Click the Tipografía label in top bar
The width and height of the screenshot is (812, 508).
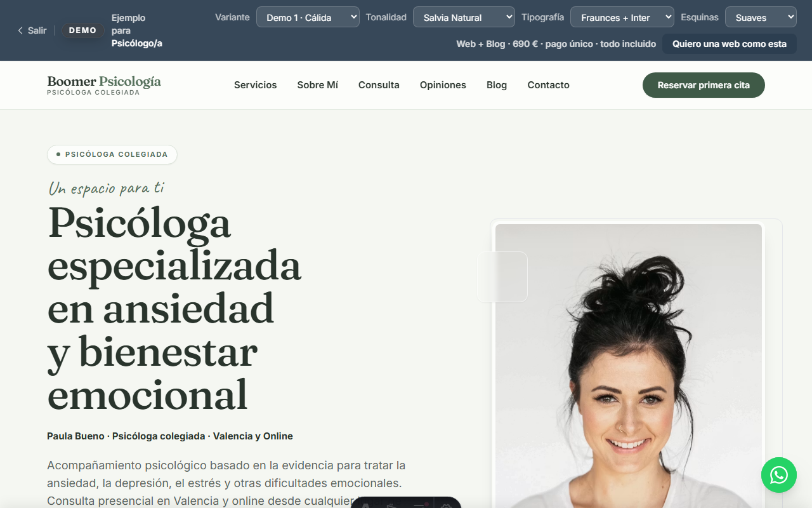pos(542,17)
